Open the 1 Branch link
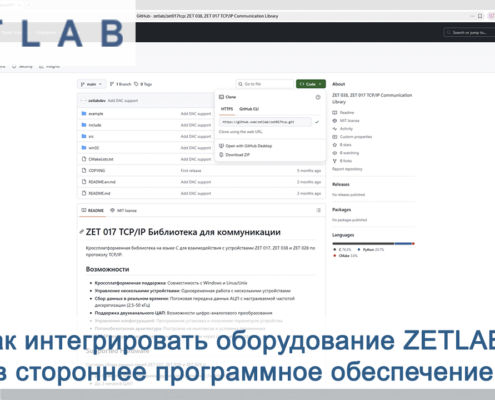This screenshot has width=495, height=400. [x=120, y=84]
